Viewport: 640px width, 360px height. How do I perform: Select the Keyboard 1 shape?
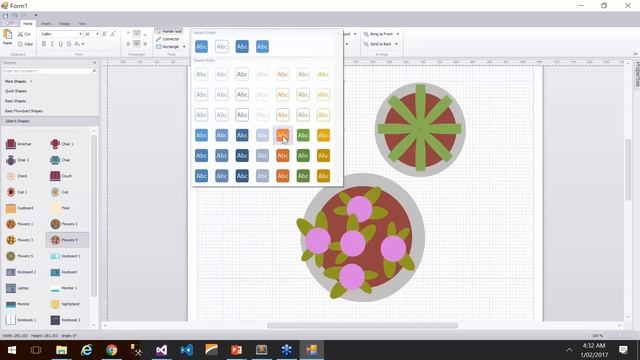click(65, 256)
